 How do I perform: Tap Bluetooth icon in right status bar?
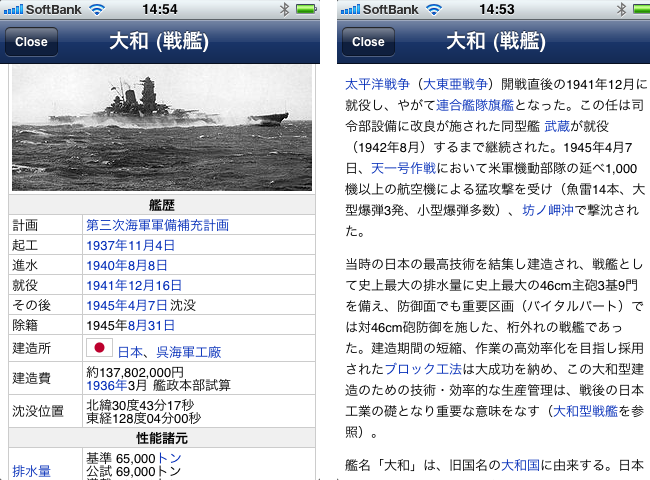pyautogui.click(x=621, y=10)
